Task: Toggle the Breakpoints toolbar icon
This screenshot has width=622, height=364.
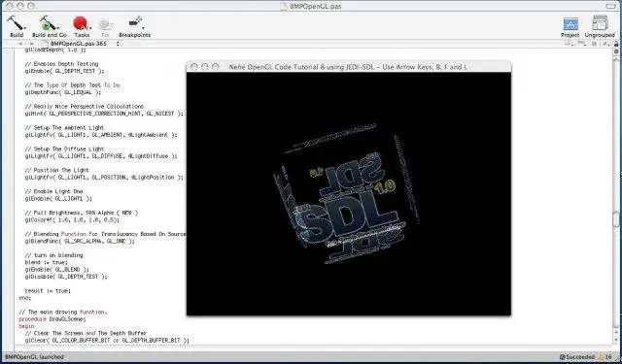Action: click(x=135, y=22)
